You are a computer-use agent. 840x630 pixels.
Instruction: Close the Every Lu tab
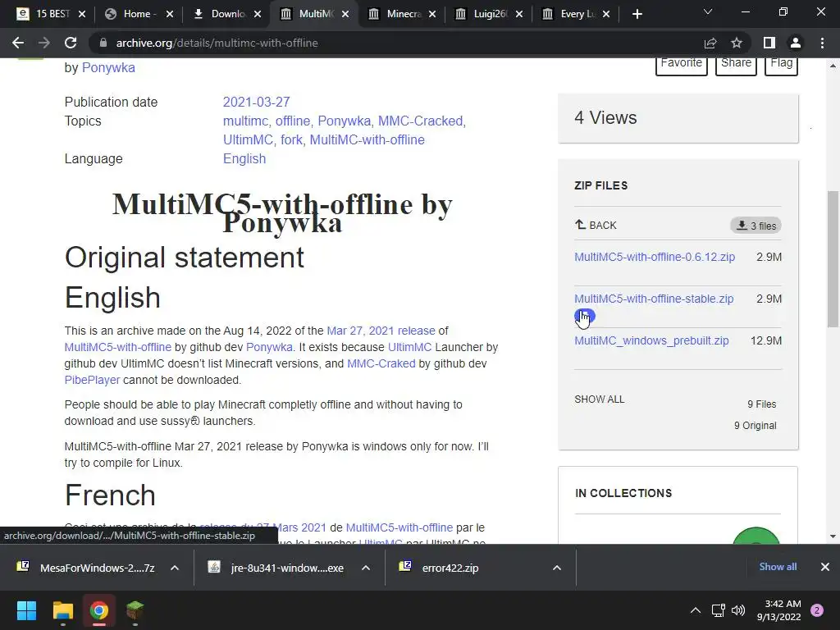(x=606, y=14)
